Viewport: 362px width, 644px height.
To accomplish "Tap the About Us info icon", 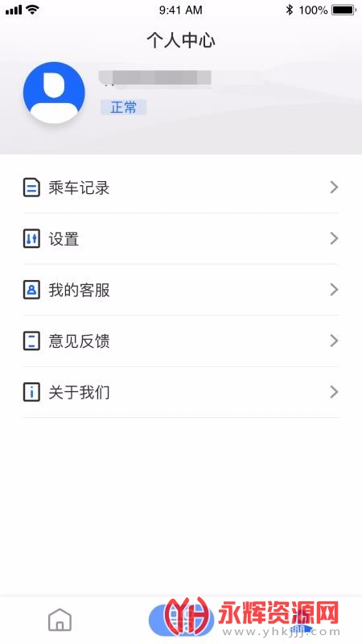I will click(31, 392).
